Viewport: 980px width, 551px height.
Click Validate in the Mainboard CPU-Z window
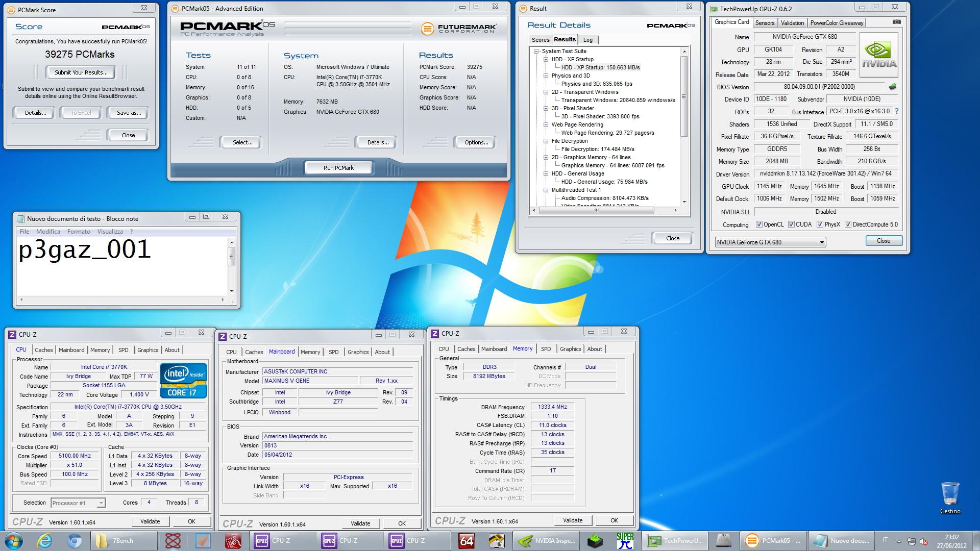tap(360, 523)
